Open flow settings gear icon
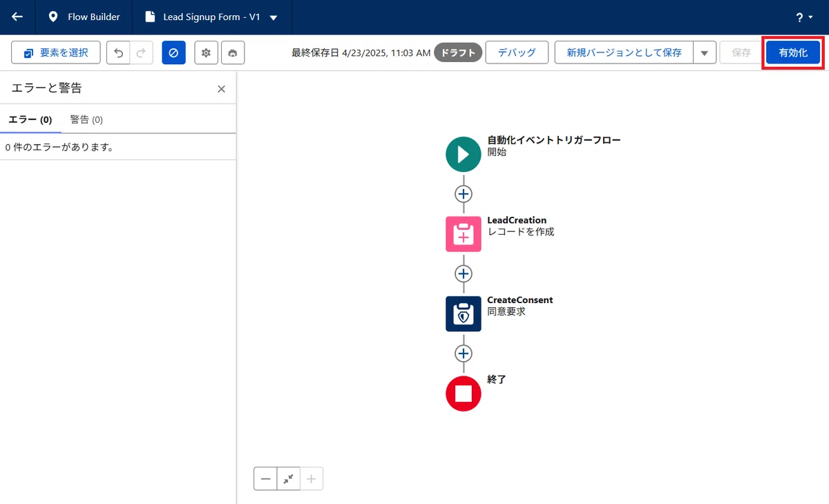 click(206, 52)
